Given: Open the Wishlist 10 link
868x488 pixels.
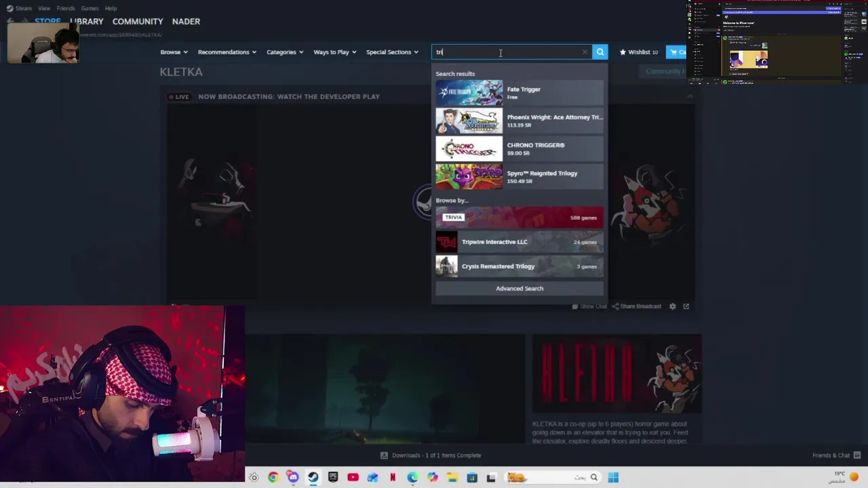Looking at the screenshot, I should click(639, 52).
